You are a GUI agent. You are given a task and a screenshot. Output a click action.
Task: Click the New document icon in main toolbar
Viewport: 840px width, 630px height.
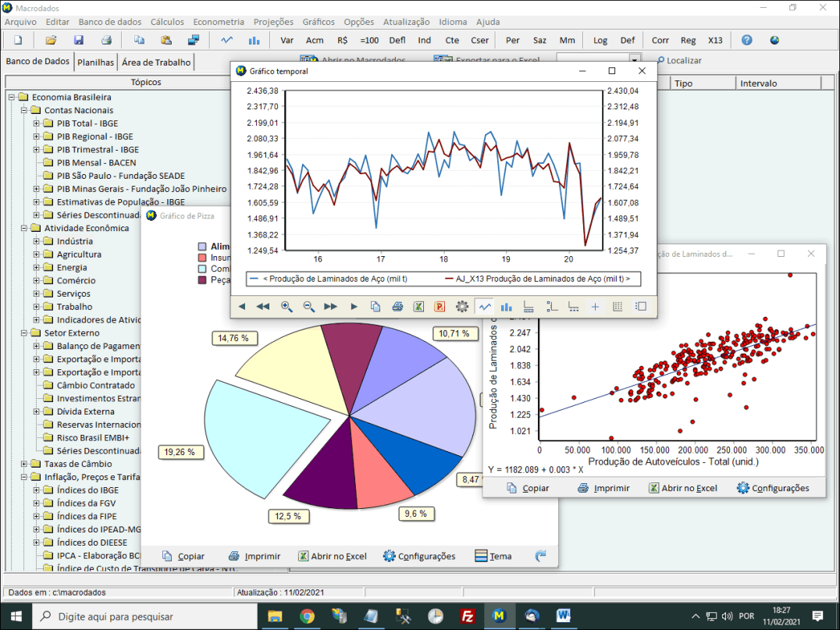tap(18, 40)
